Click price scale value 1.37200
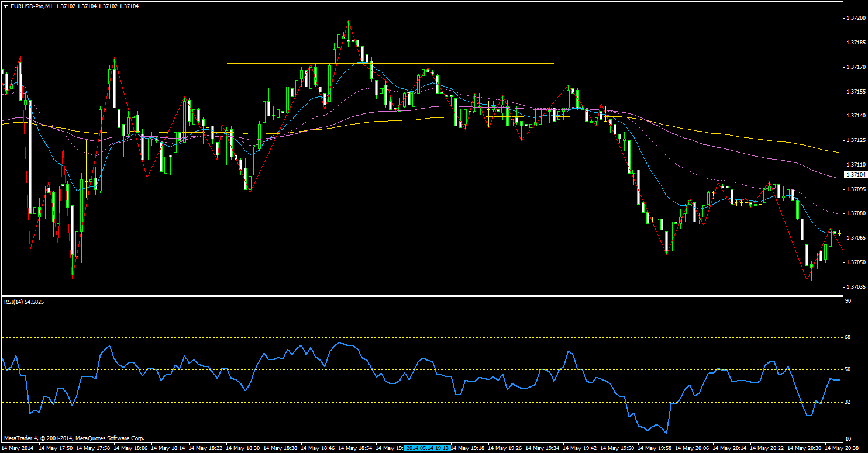Image resolution: width=868 pixels, height=453 pixels. 855,18
